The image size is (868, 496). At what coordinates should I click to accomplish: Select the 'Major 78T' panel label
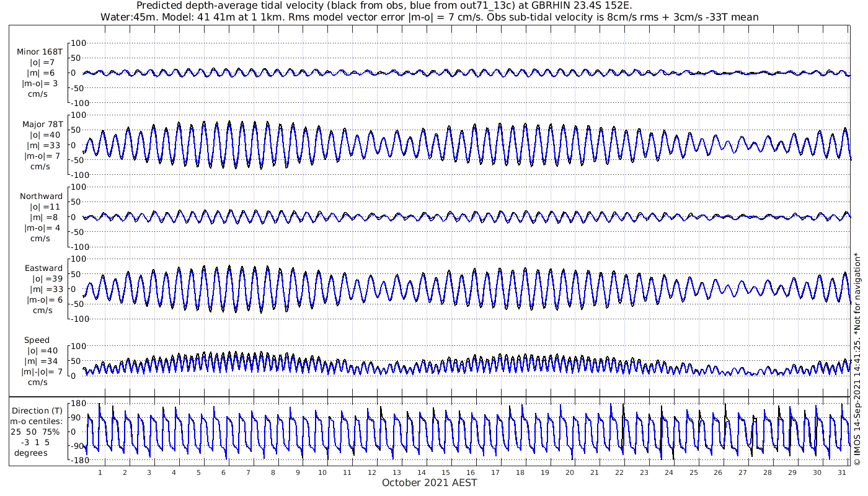tap(42, 125)
